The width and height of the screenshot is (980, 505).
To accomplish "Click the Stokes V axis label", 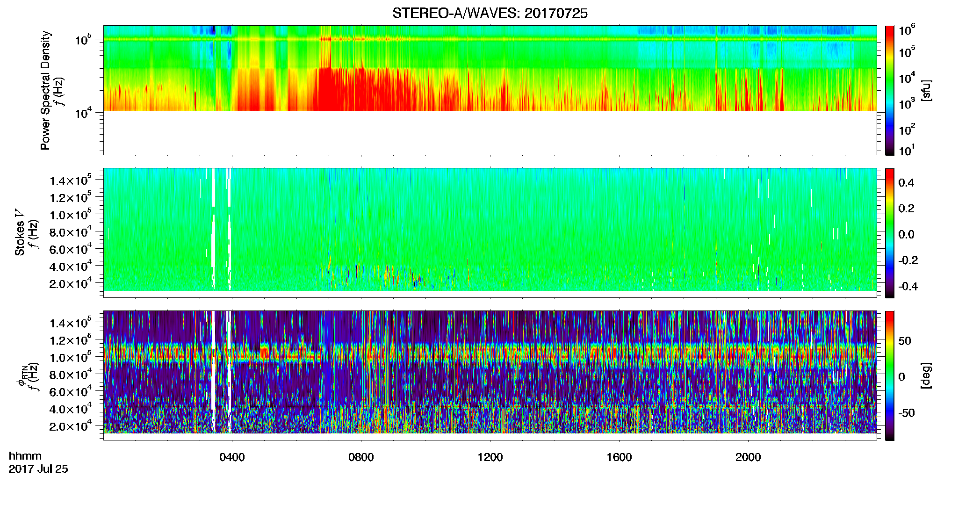I will pos(20,232).
